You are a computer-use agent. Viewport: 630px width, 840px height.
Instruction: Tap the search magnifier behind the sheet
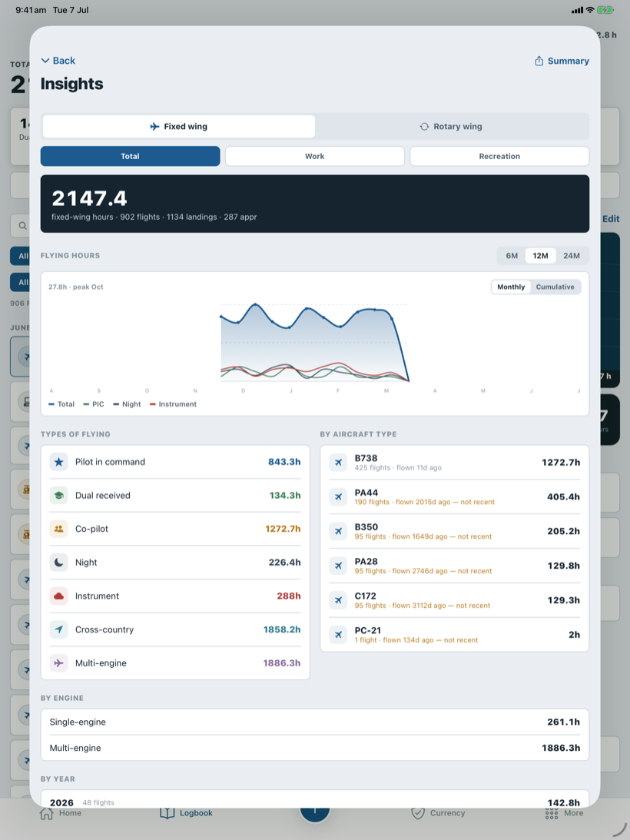point(22,225)
